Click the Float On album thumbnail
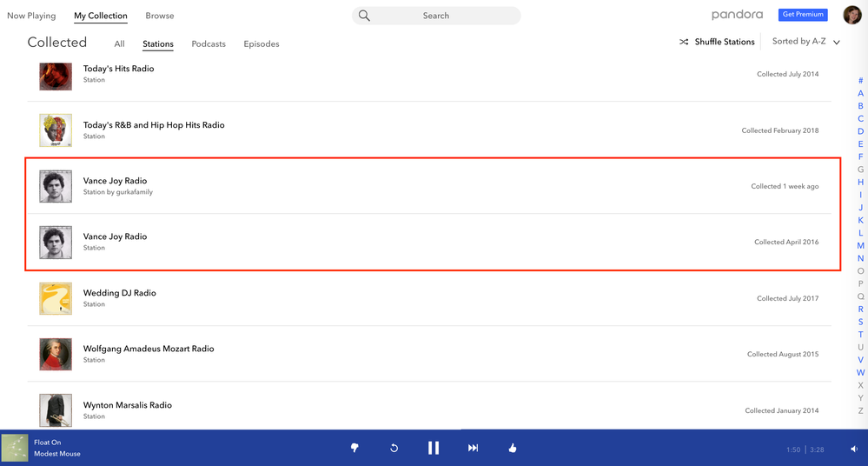Image resolution: width=868 pixels, height=466 pixels. tap(15, 448)
